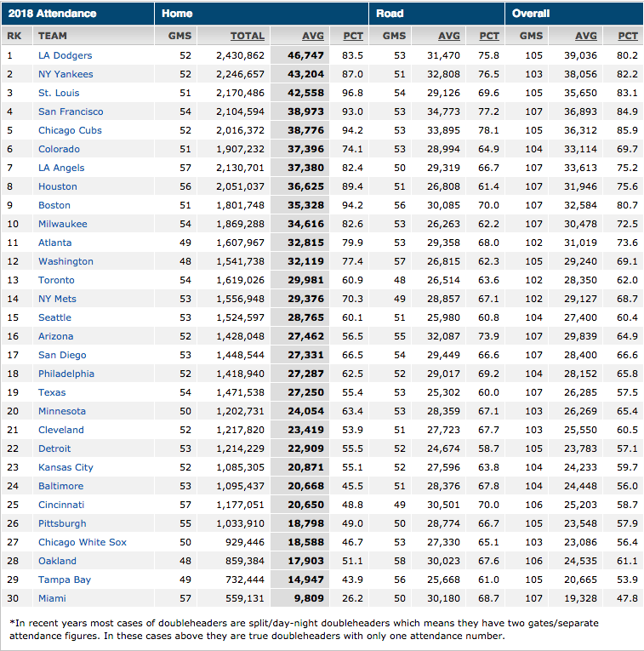The height and width of the screenshot is (651, 644).
Task: Open the Pittsburgh team link
Action: (62, 523)
